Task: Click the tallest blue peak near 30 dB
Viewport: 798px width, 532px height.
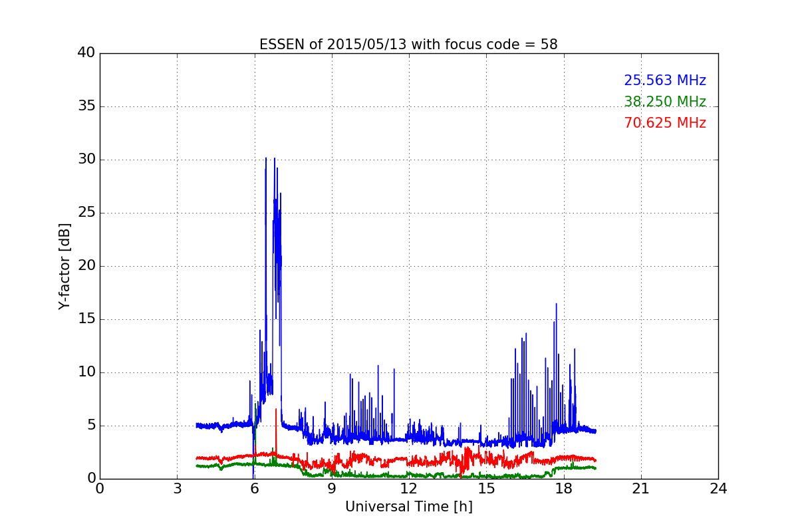Action: tap(266, 159)
